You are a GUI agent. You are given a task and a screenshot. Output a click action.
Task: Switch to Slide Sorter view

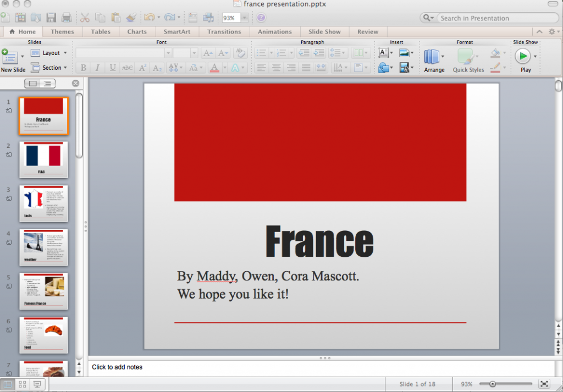click(x=22, y=384)
